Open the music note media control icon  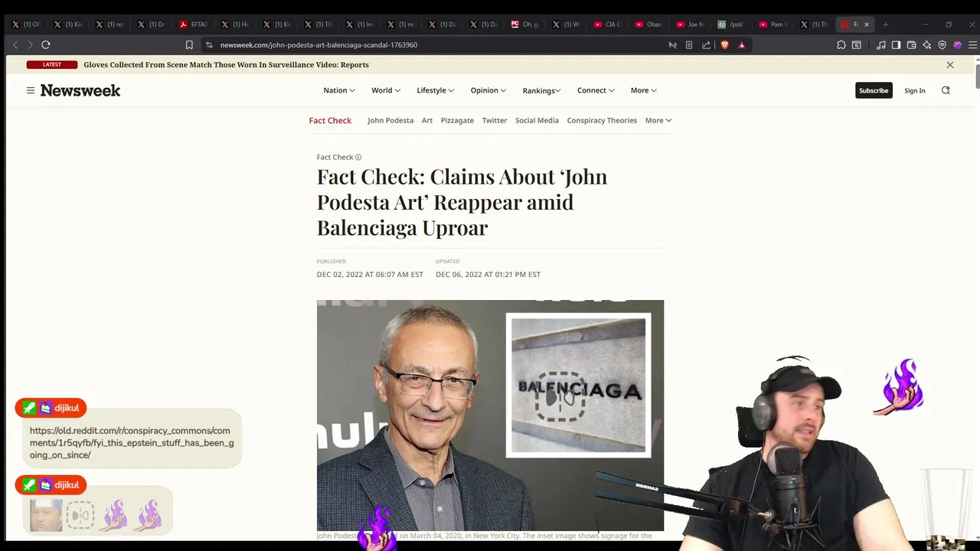(x=880, y=45)
